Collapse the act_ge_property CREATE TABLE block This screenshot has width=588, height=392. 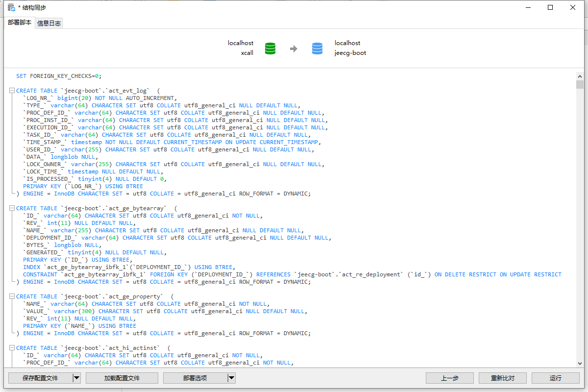[11, 296]
